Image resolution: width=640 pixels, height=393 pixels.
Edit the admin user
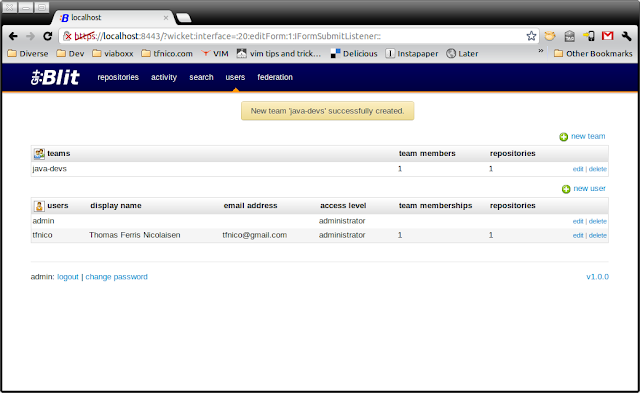(578, 221)
